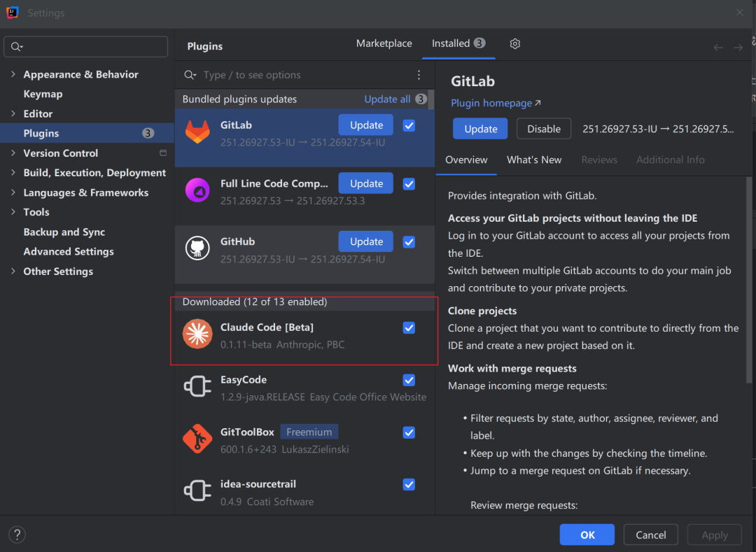Image resolution: width=756 pixels, height=552 pixels.
Task: Navigate back with the left arrow
Action: [718, 47]
